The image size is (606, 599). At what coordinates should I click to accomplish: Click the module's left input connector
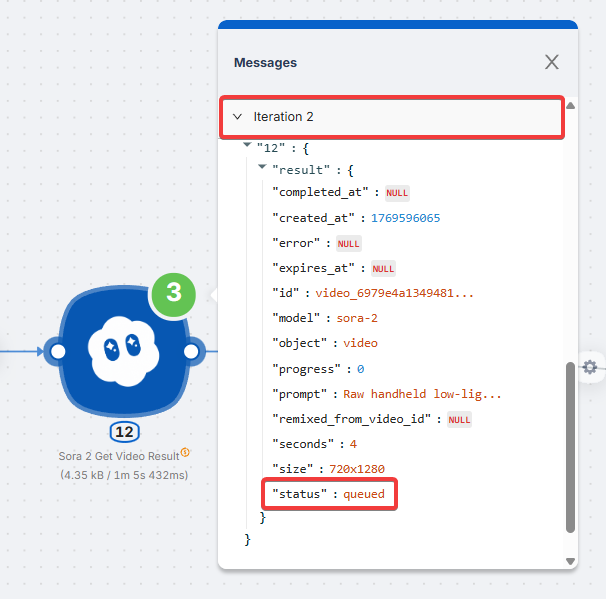point(57,351)
